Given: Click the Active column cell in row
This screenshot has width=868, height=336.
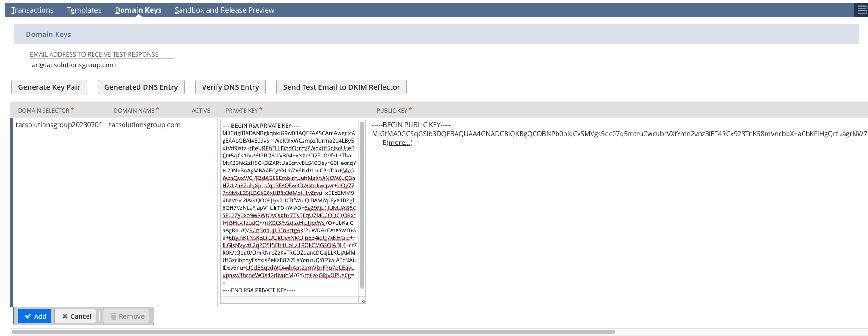Looking at the screenshot, I should tap(201, 213).
